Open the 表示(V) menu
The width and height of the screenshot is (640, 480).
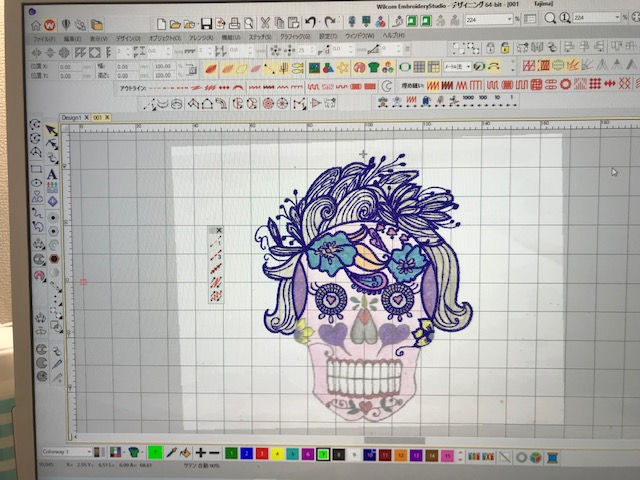98,38
